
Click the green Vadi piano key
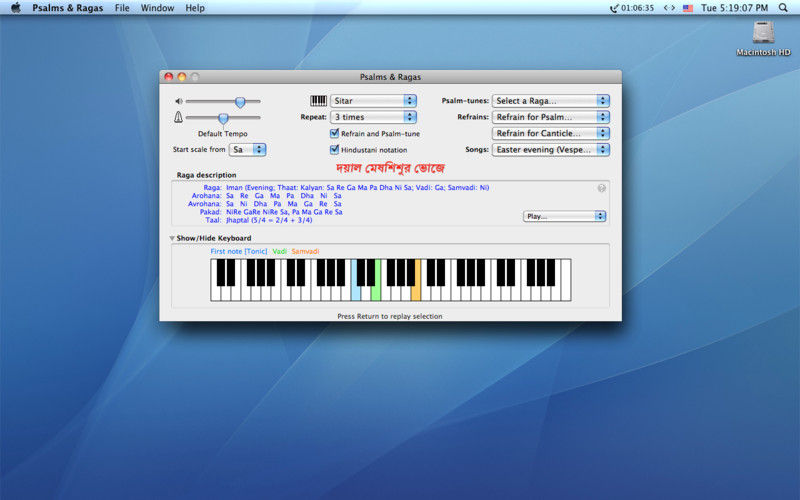tap(376, 292)
